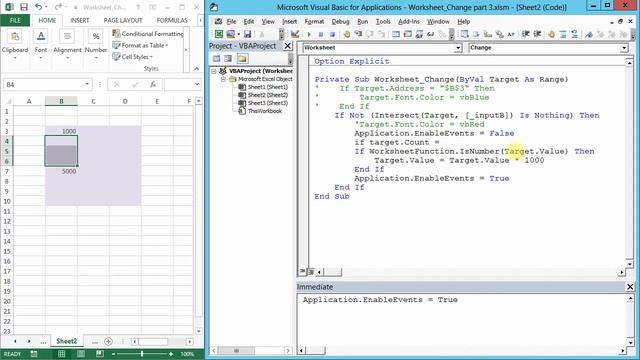Close the Project - VBAProject pane
The width and height of the screenshot is (640, 360).
click(288, 46)
